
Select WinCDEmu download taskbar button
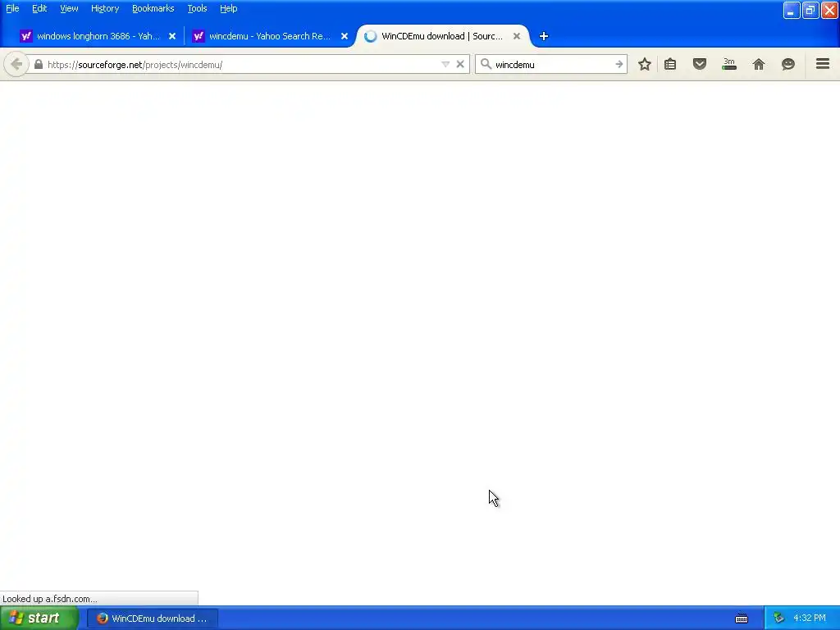coord(153,619)
